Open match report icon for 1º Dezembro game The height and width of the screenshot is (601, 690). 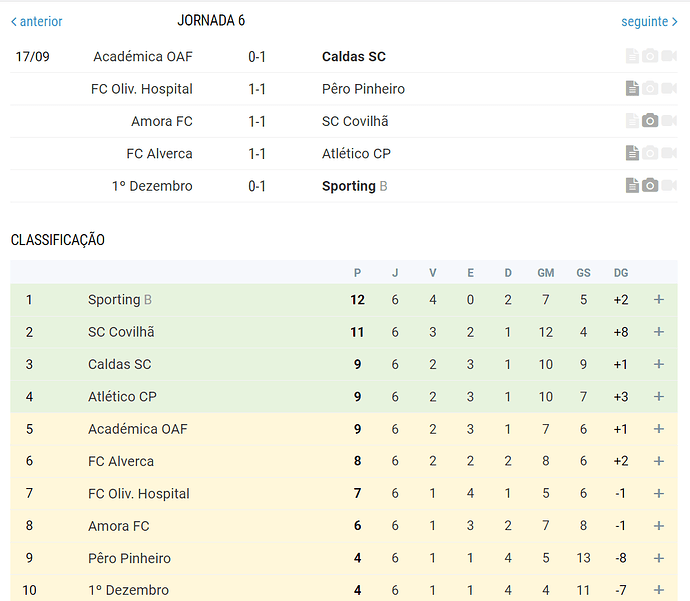coord(632,185)
